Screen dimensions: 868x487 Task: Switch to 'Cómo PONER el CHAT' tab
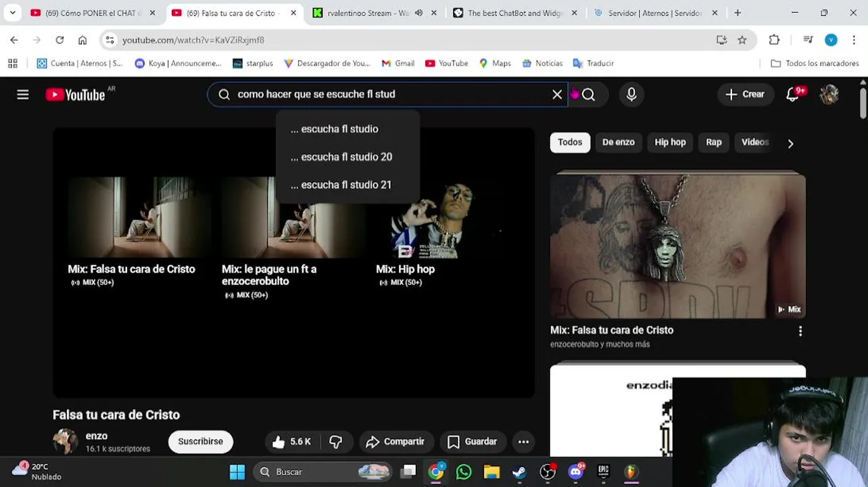(x=93, y=13)
